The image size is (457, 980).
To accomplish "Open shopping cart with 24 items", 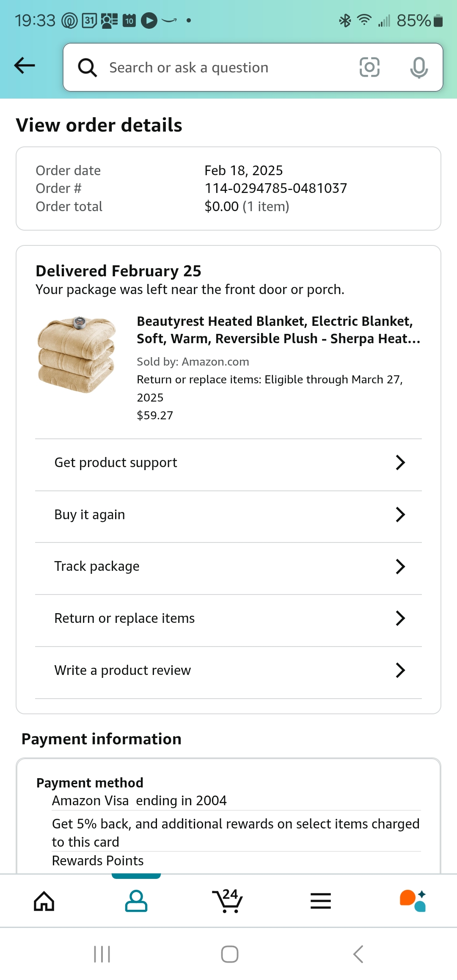I will 228,900.
